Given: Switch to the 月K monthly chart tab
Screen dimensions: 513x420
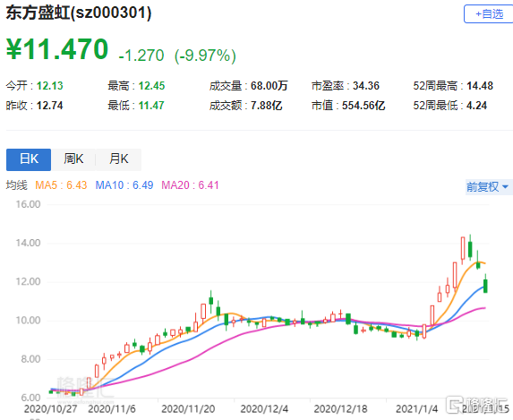Looking at the screenshot, I should point(119,159).
